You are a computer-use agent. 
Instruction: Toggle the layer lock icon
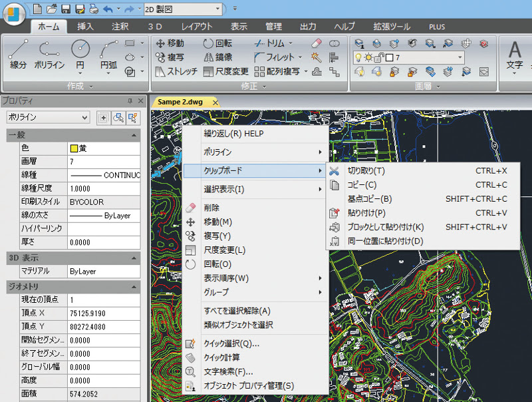[379, 58]
